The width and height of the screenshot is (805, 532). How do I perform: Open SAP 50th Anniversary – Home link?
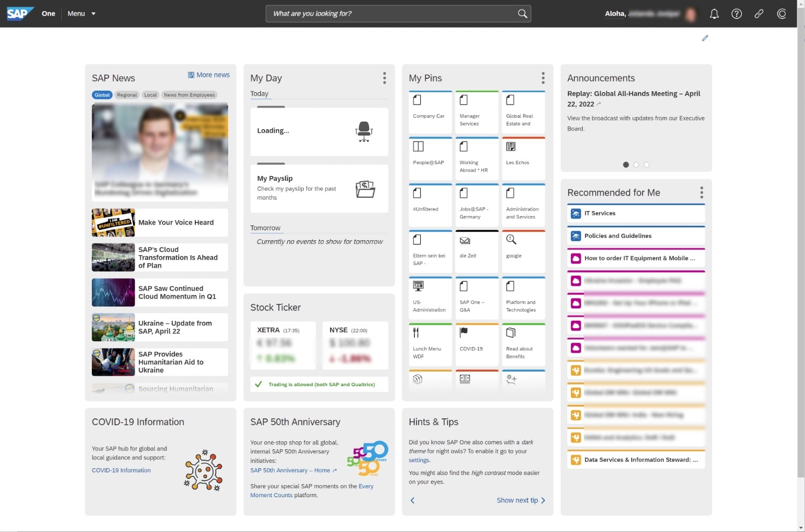click(x=294, y=470)
